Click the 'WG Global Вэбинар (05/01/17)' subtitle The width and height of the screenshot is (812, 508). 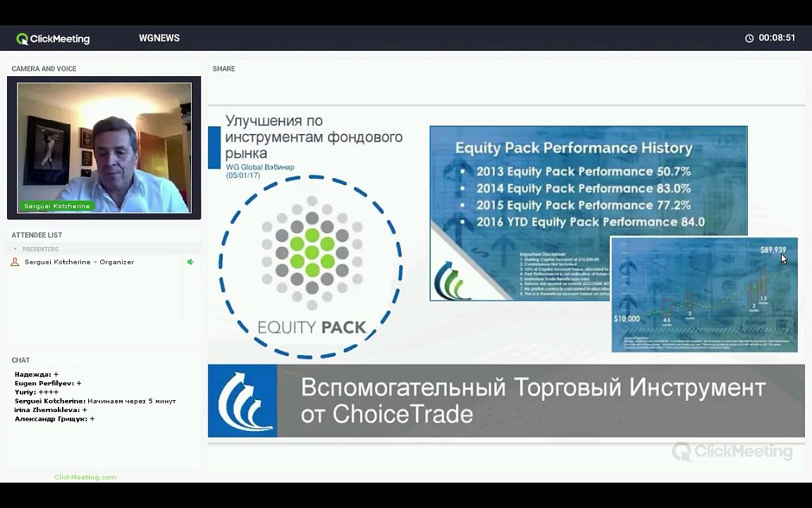(260, 171)
